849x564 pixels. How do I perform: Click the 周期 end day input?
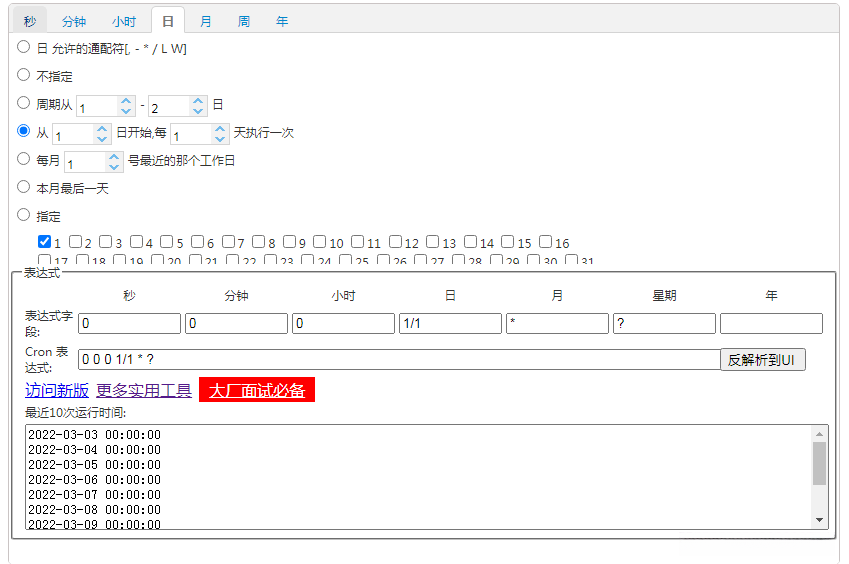[169, 106]
